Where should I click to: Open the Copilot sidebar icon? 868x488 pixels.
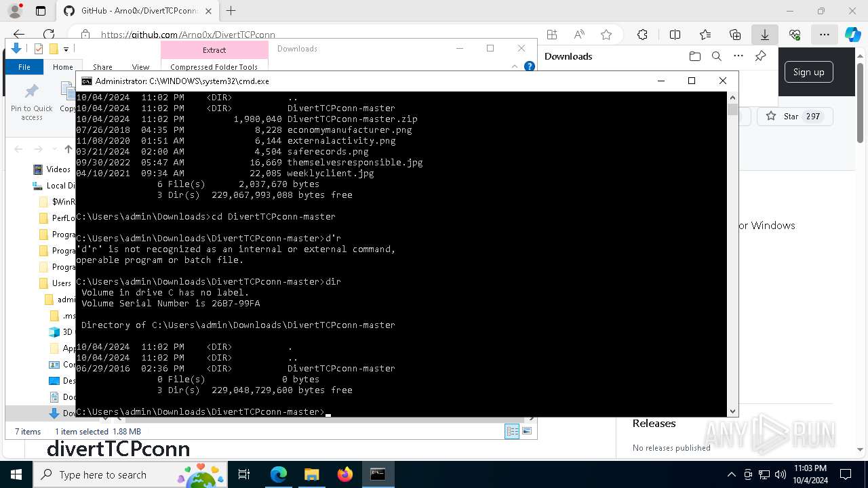(853, 35)
